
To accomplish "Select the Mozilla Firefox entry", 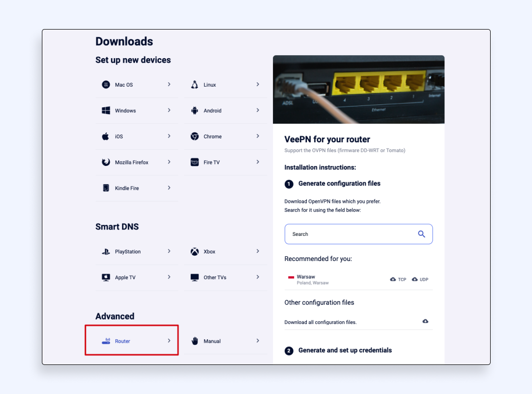I will point(136,162).
